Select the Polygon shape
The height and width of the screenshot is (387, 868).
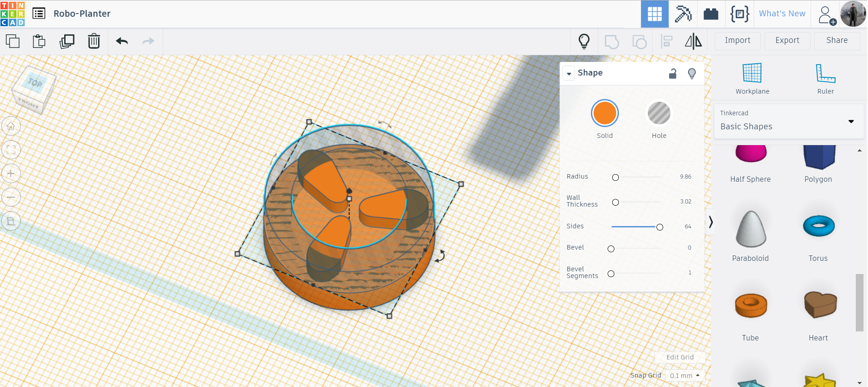click(x=818, y=165)
